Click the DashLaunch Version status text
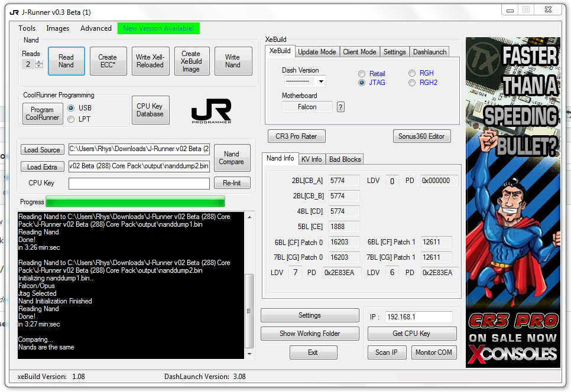 click(x=205, y=377)
